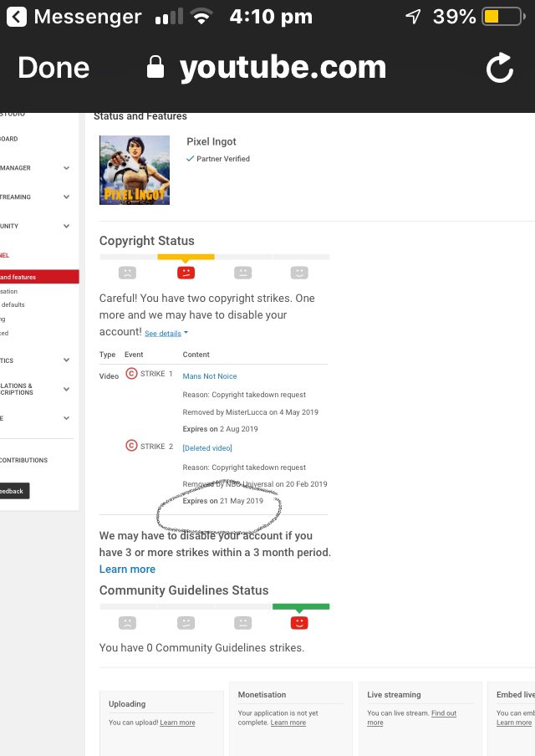Tap the battery icon in status bar
The height and width of the screenshot is (756, 535).
tap(504, 17)
